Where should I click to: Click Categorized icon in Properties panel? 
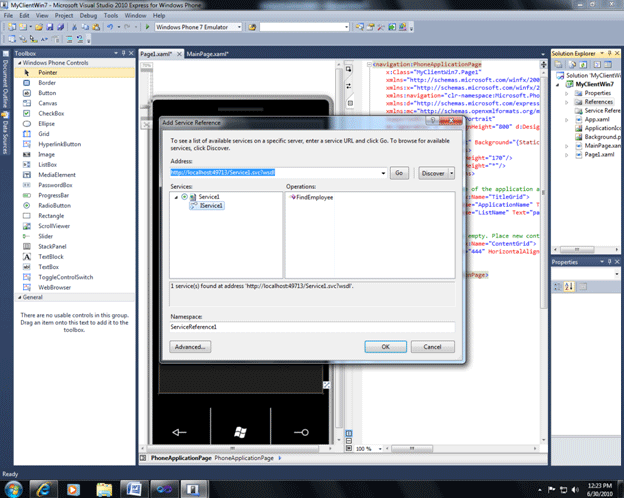558,287
